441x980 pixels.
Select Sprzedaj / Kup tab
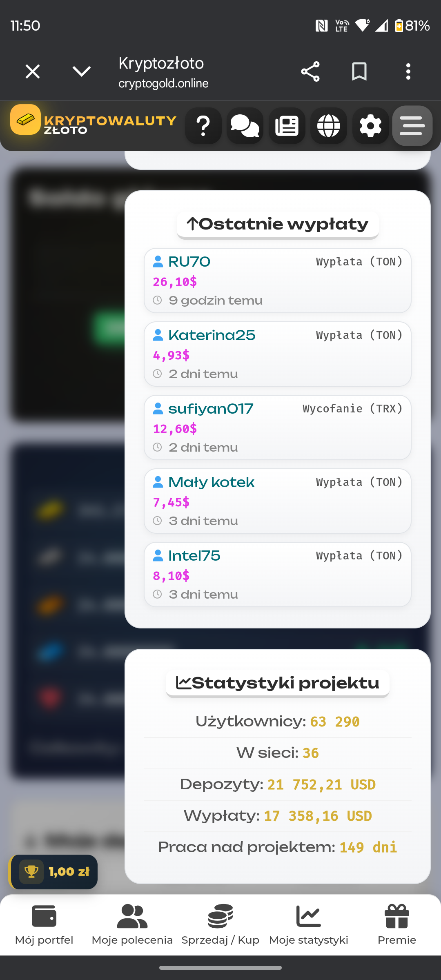[220, 925]
